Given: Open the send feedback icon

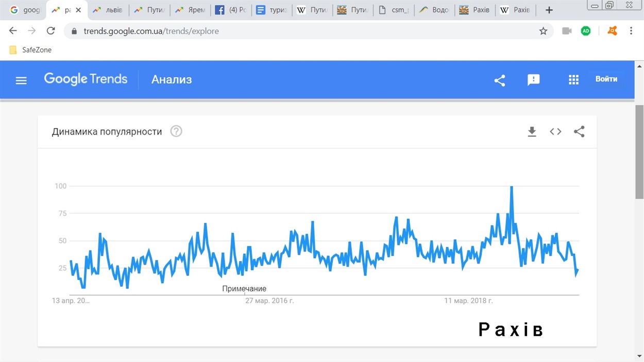Looking at the screenshot, I should [x=534, y=80].
